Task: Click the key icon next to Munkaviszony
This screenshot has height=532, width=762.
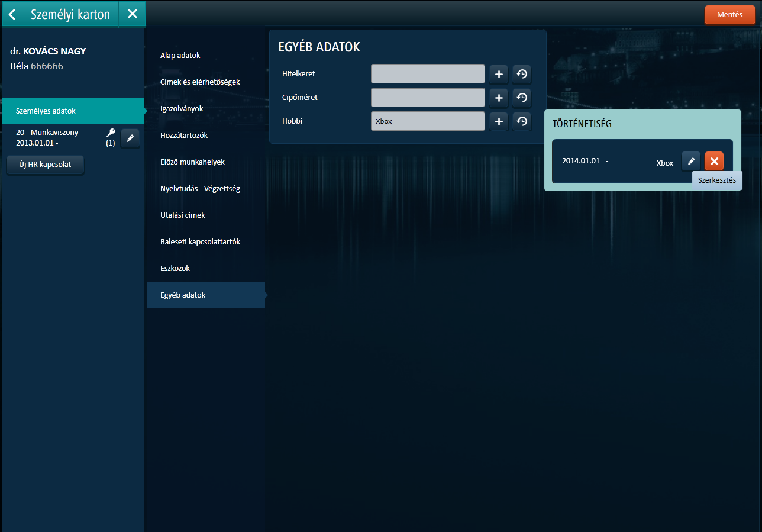Action: pyautogui.click(x=111, y=133)
